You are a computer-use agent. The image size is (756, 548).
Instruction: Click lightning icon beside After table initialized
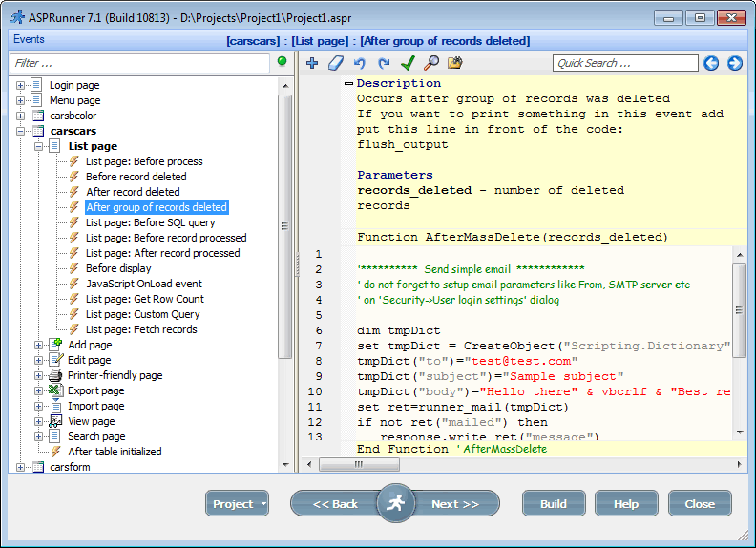(56, 452)
